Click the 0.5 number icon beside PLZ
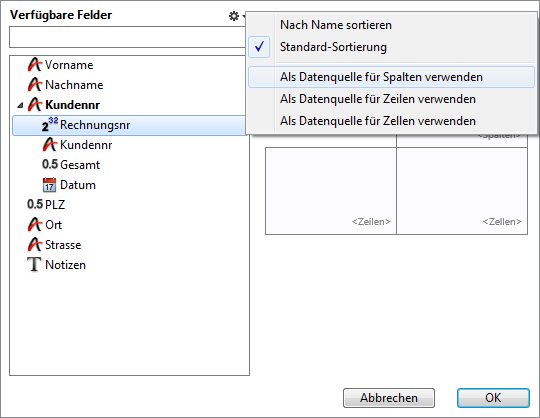Image resolution: width=540 pixels, height=418 pixels. tap(35, 205)
